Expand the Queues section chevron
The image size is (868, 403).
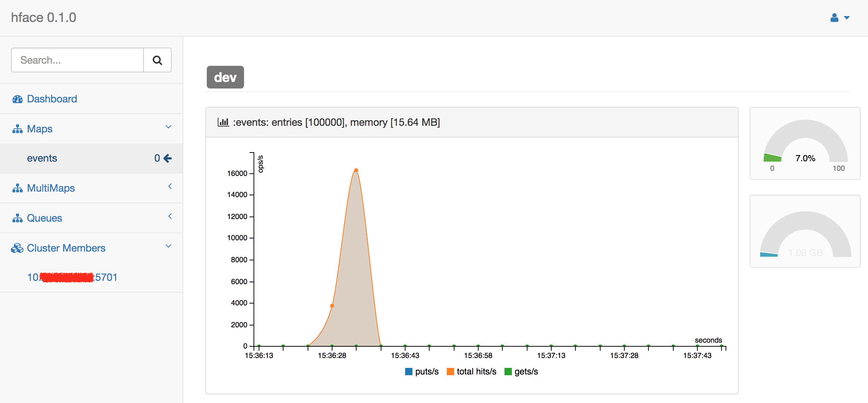(170, 216)
